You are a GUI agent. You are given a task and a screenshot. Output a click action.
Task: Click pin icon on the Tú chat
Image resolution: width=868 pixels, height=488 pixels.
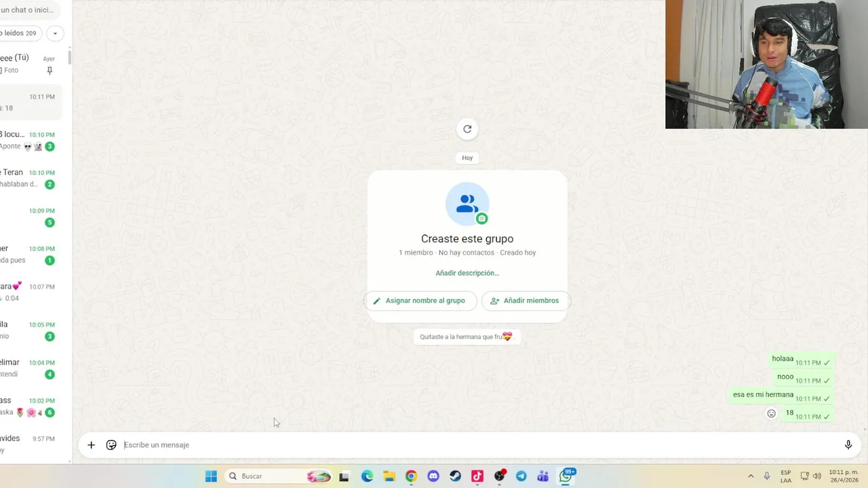point(50,70)
